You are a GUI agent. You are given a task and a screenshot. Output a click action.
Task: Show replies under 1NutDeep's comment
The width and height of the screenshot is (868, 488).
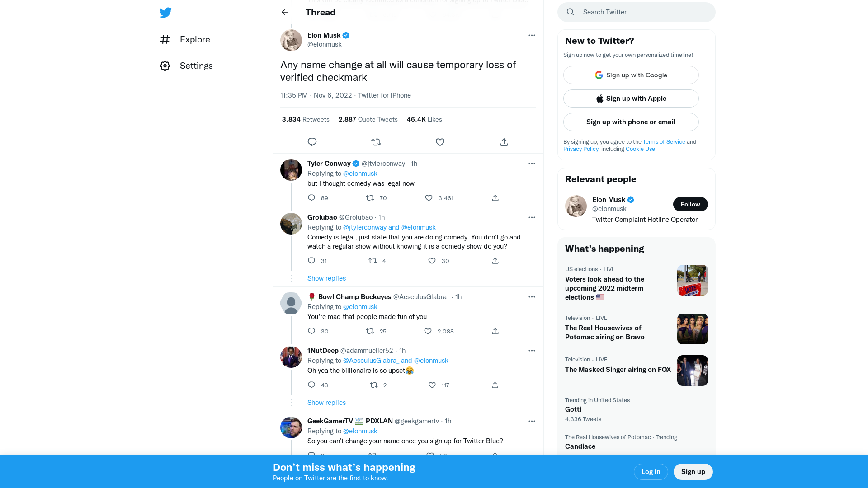pos(326,402)
